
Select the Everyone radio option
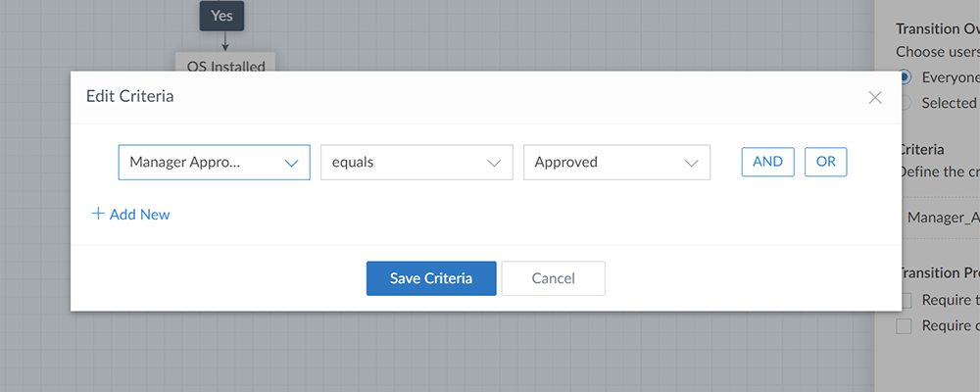pyautogui.click(x=905, y=76)
